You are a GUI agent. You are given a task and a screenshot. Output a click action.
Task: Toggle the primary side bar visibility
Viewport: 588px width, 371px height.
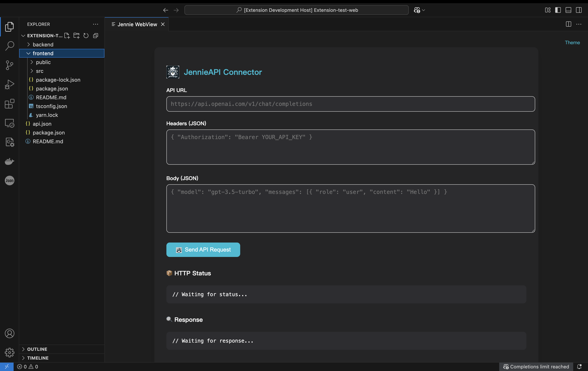tap(558, 10)
